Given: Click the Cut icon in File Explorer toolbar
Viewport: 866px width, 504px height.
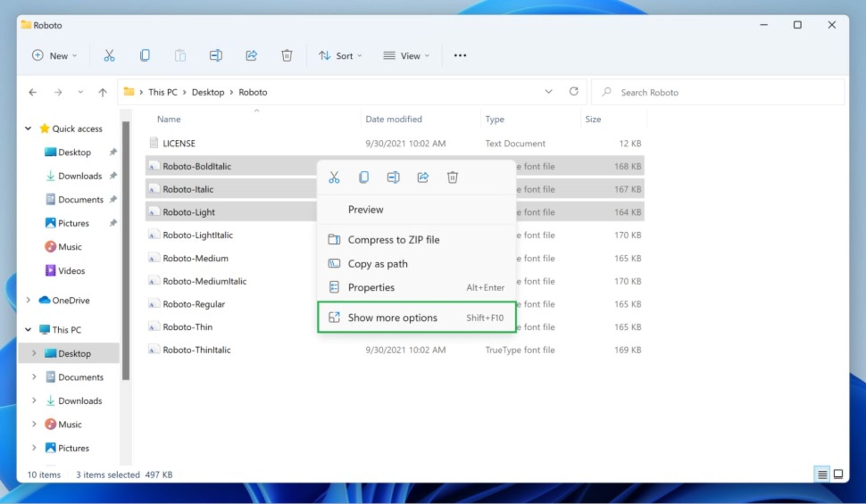Looking at the screenshot, I should (x=108, y=56).
